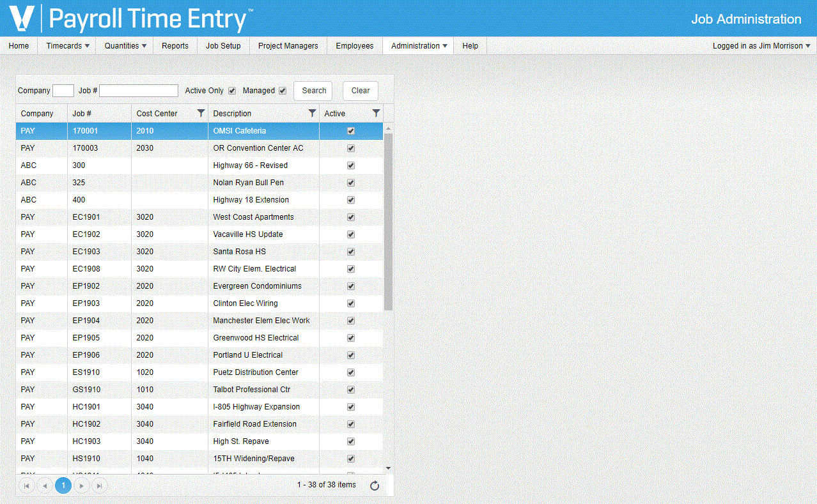This screenshot has height=504, width=817.
Task: Open the Logged in as Jim Morrison menu
Action: coord(761,46)
